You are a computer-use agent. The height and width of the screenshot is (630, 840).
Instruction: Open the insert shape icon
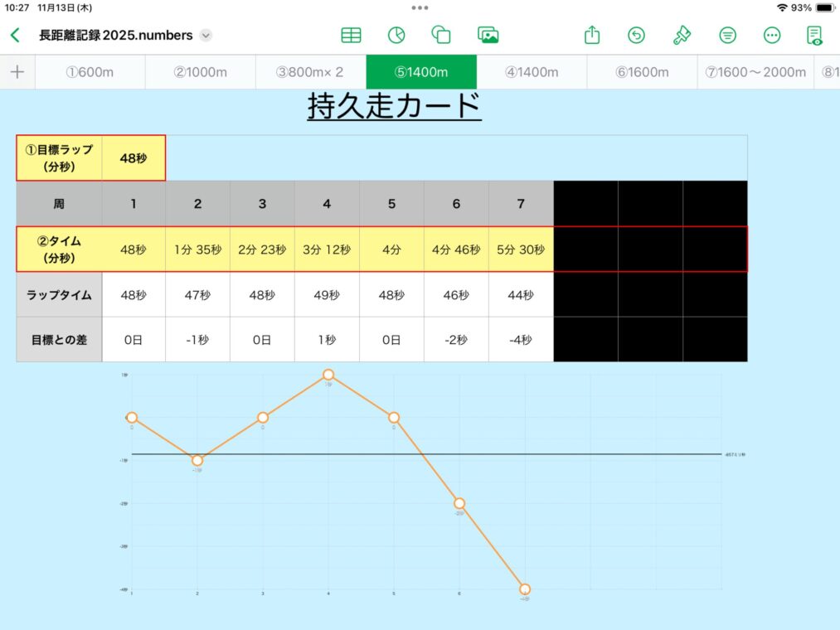click(441, 36)
